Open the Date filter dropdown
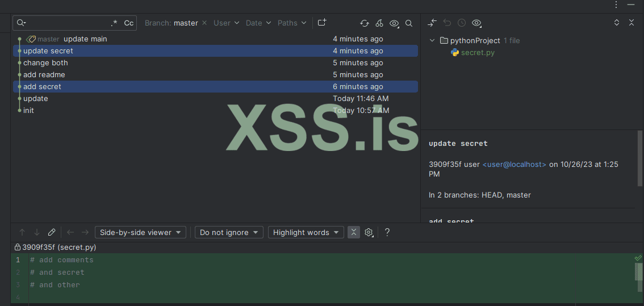This screenshot has width=644, height=306. pos(258,23)
